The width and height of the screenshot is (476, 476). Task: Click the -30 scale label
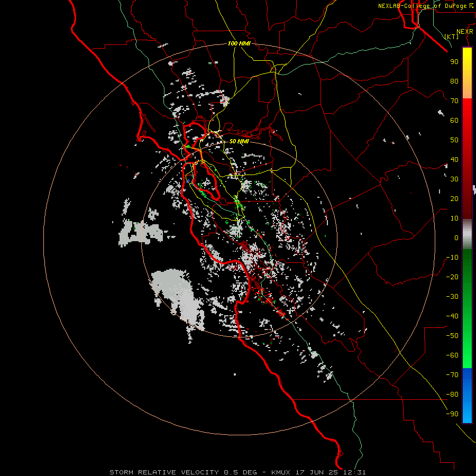[452, 297]
